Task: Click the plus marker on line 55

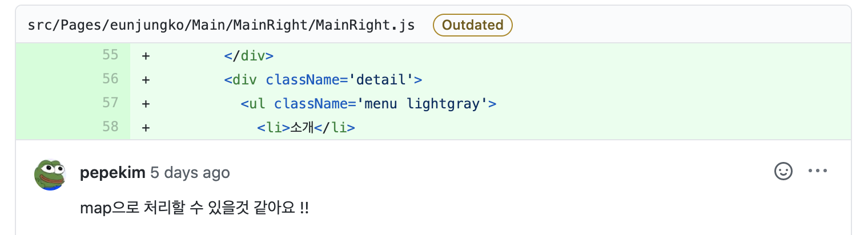Action: click(146, 56)
